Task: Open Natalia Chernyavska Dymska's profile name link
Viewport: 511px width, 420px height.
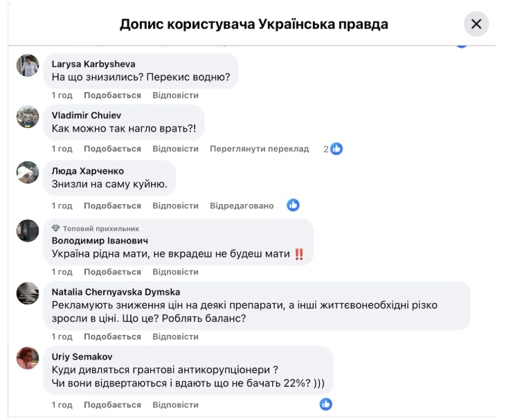Action: point(116,292)
